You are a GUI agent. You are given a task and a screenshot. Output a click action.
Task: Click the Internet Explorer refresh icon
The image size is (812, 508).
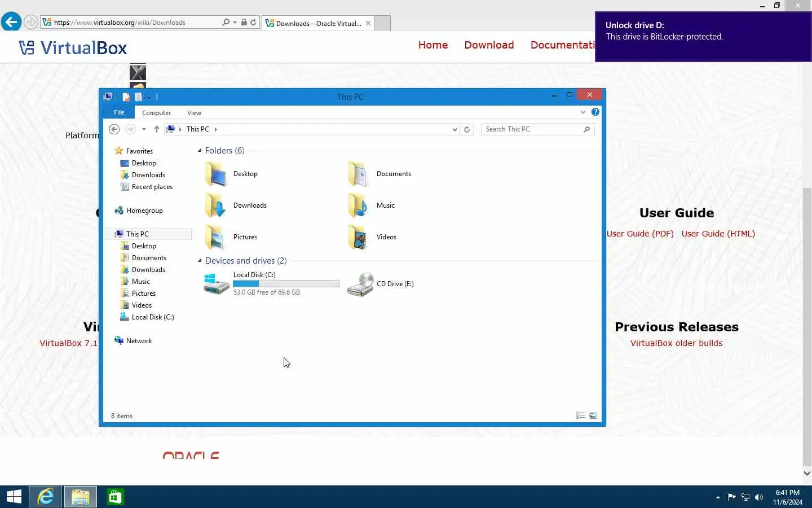tap(253, 23)
